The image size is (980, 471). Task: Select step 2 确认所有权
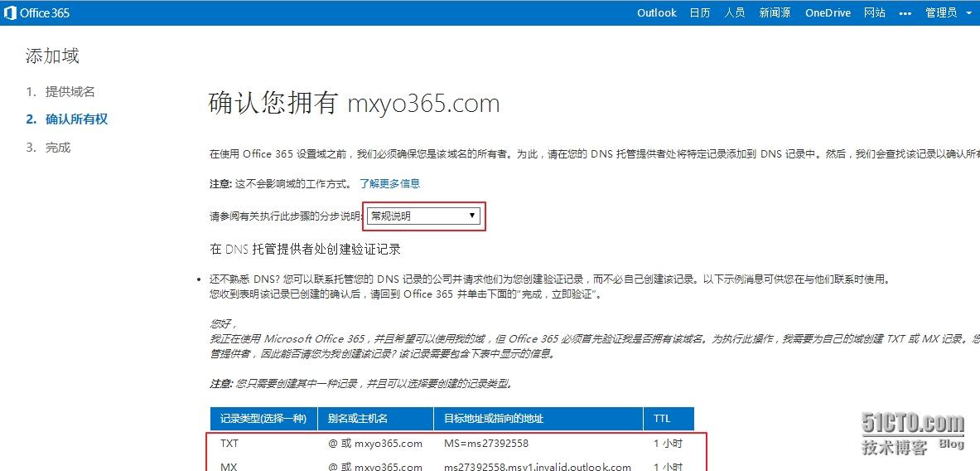pyautogui.click(x=76, y=119)
